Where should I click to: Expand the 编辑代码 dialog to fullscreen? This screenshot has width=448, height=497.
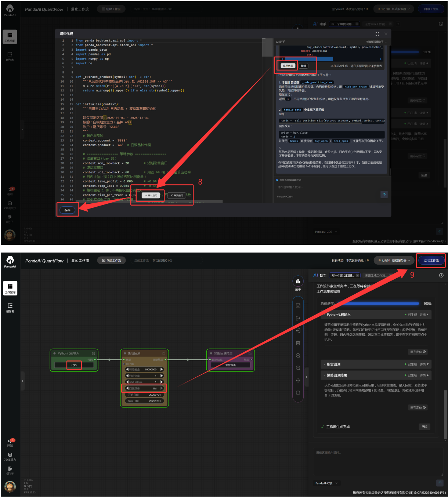[x=377, y=34]
